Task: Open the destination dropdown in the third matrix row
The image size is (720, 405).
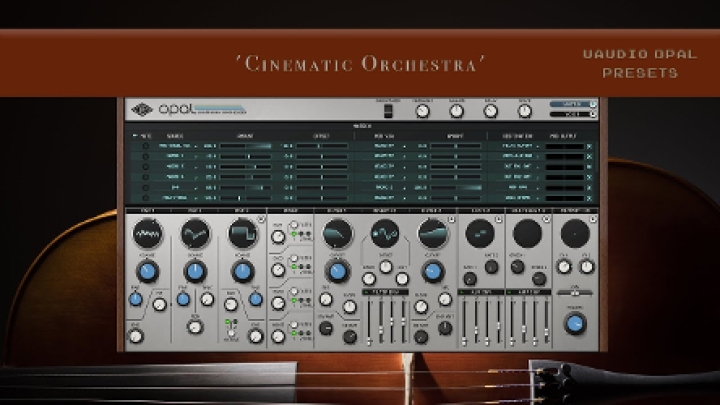Action: [519, 167]
